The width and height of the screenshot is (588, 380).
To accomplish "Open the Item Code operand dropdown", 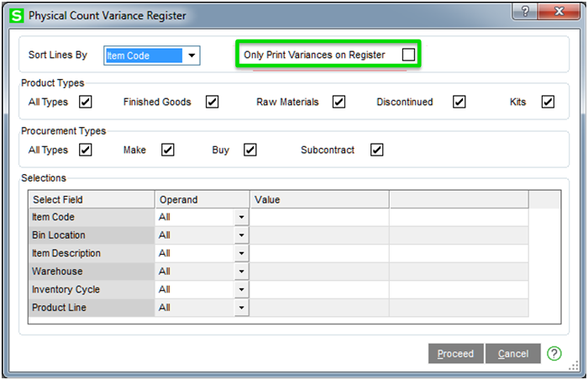I will 242,217.
